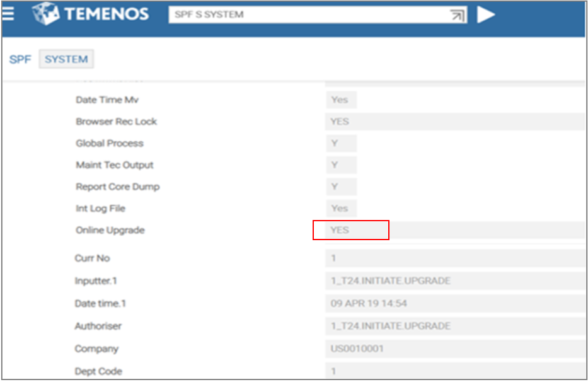The width and height of the screenshot is (588, 382).
Task: Click the Date time.1 value field
Action: coord(454,304)
